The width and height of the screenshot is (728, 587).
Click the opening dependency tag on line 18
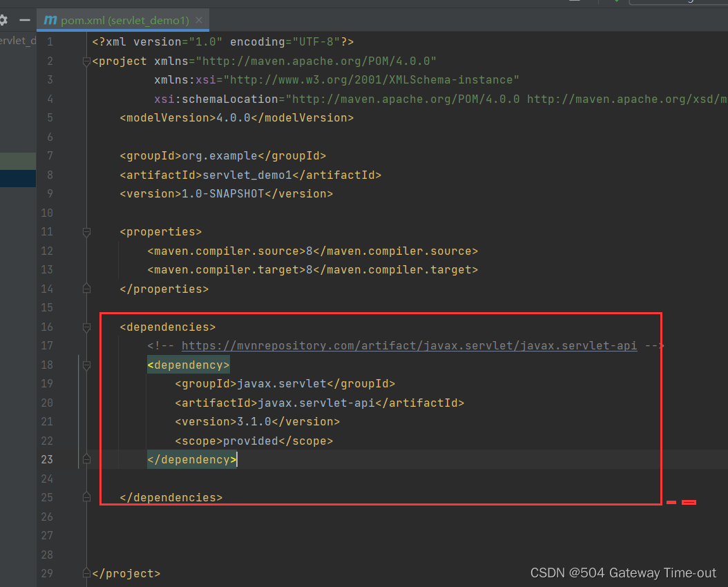coord(188,365)
